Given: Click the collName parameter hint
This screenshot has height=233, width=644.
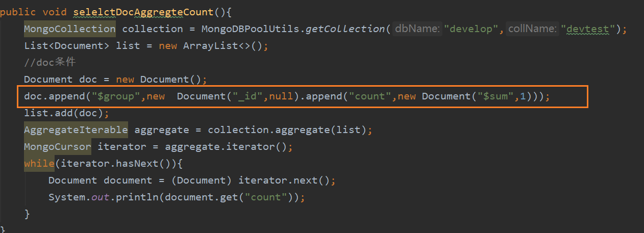Looking at the screenshot, I should 532,29.
